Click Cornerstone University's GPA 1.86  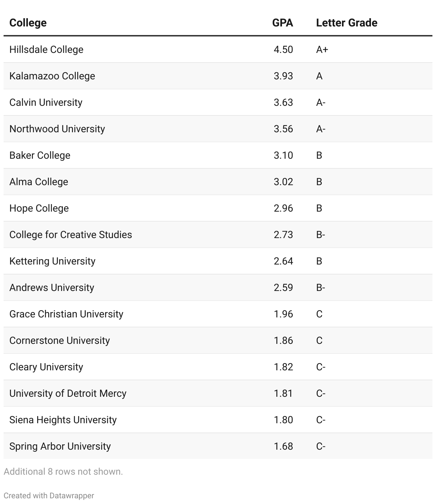(283, 340)
